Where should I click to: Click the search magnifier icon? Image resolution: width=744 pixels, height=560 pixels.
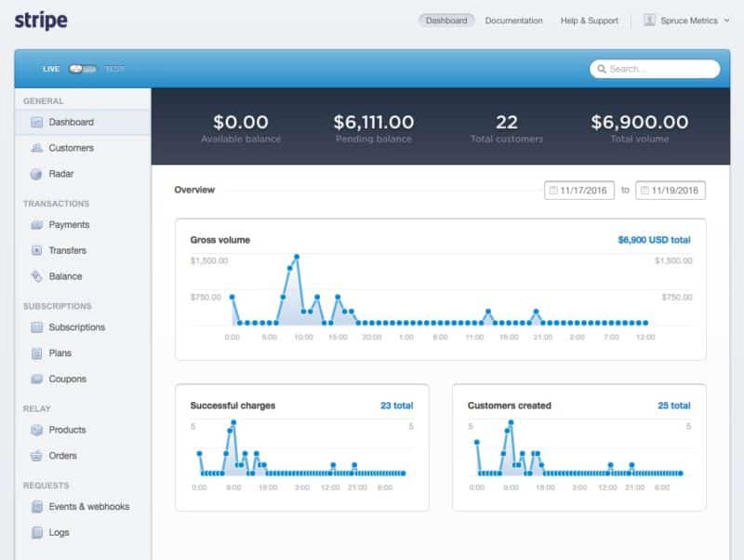[601, 69]
